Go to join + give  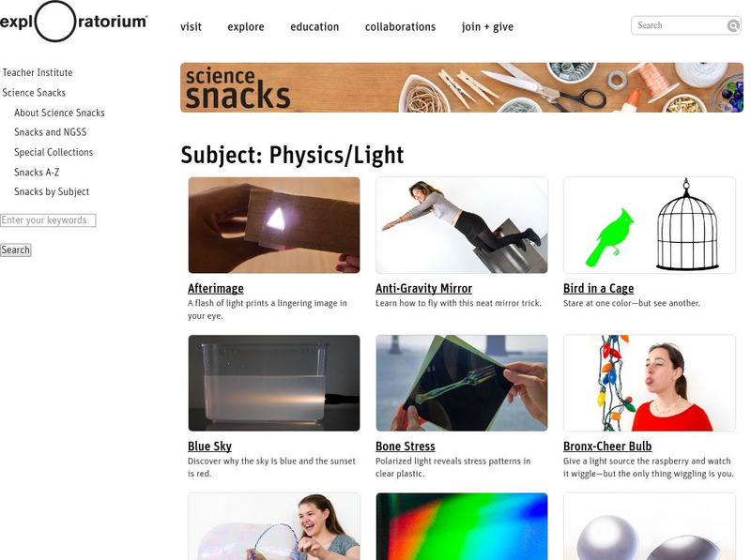(x=487, y=27)
